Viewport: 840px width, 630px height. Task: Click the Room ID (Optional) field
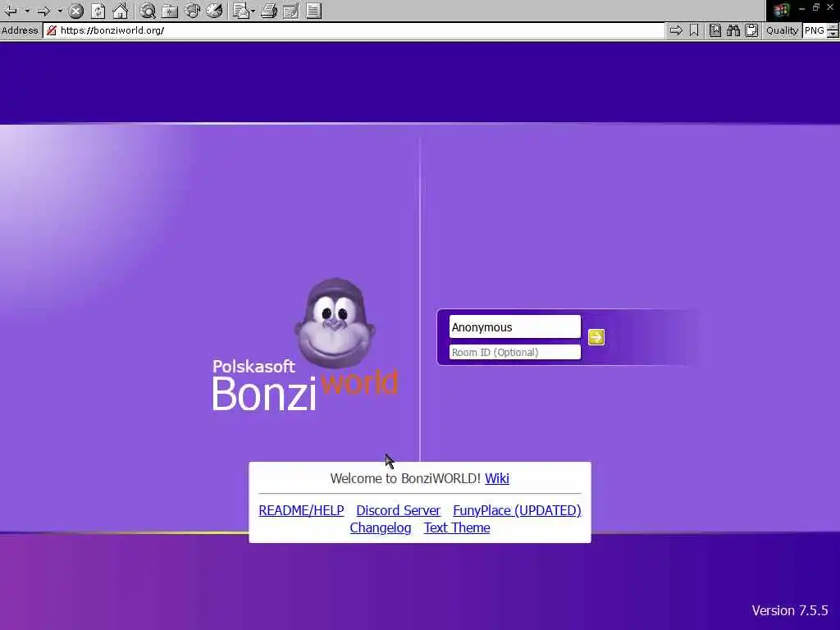(x=515, y=352)
